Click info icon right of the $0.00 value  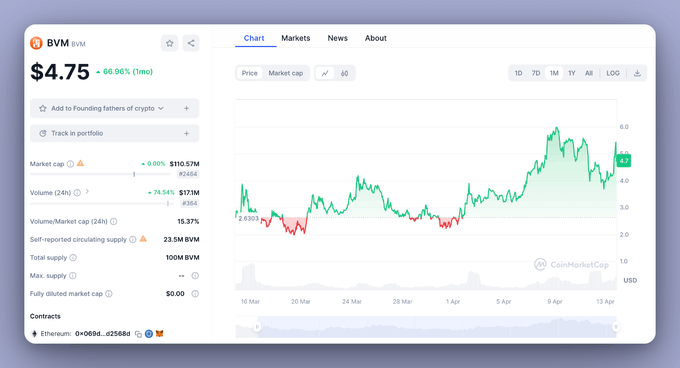(x=195, y=293)
